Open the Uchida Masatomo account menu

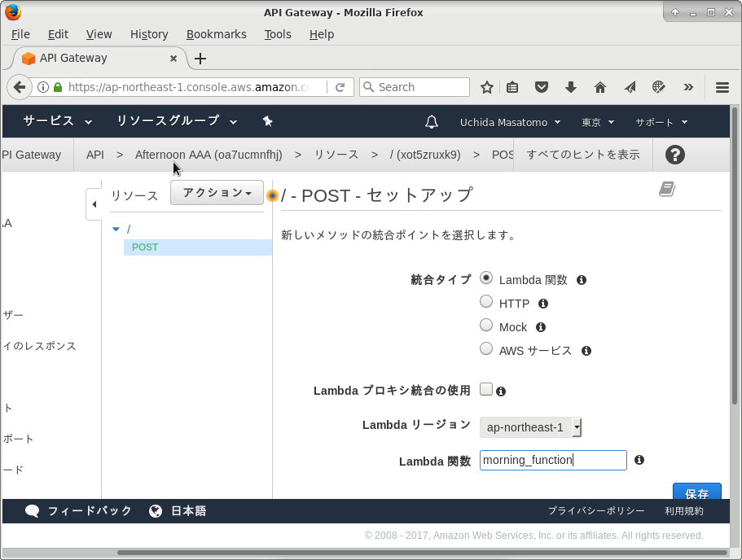[x=510, y=122]
